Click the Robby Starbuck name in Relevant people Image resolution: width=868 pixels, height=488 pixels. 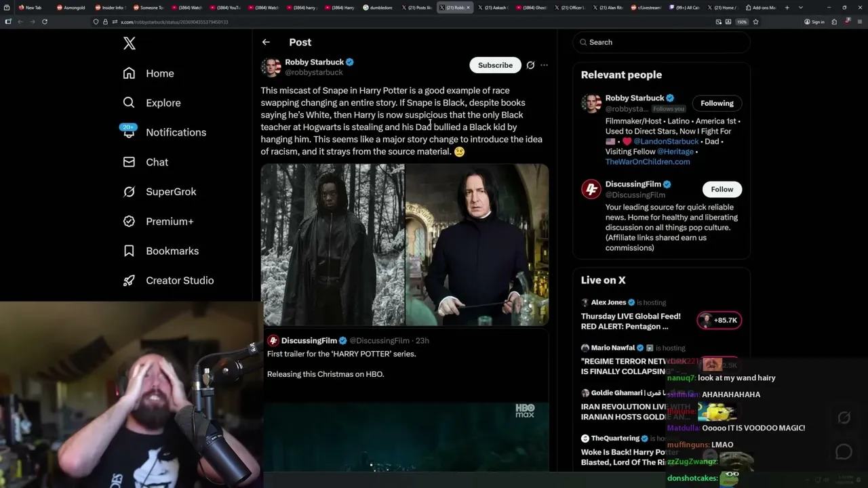pyautogui.click(x=635, y=98)
